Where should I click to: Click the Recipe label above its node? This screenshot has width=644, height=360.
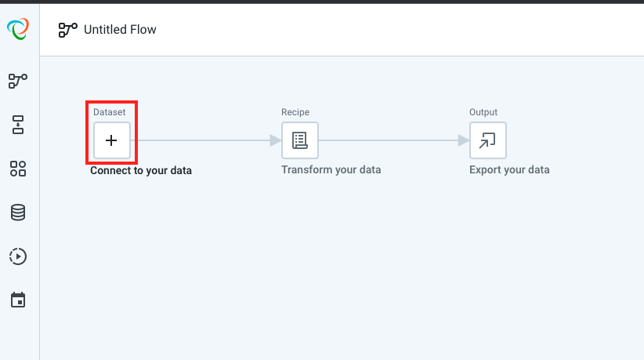coord(295,112)
